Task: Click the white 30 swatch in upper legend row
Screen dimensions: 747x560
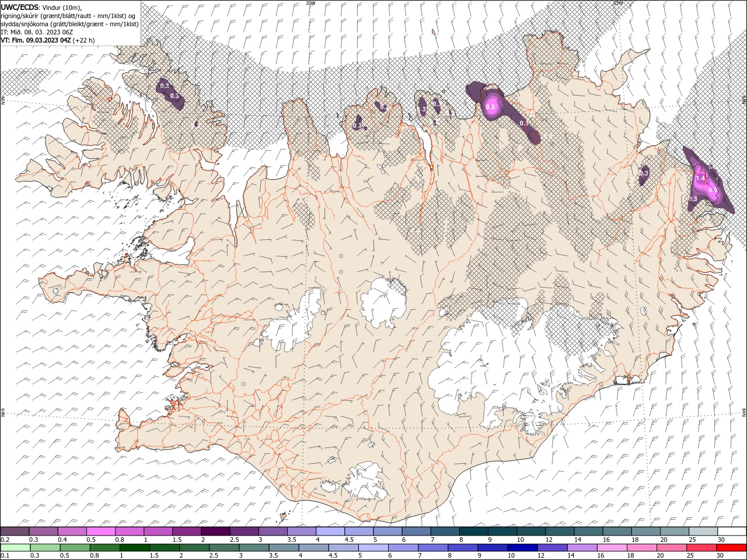Action: pos(731,531)
